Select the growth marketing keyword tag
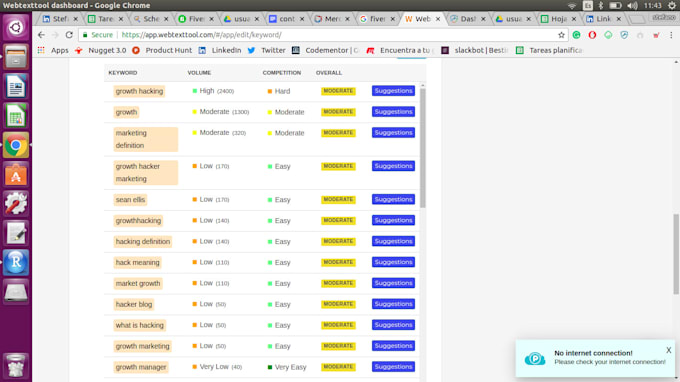 (x=143, y=346)
